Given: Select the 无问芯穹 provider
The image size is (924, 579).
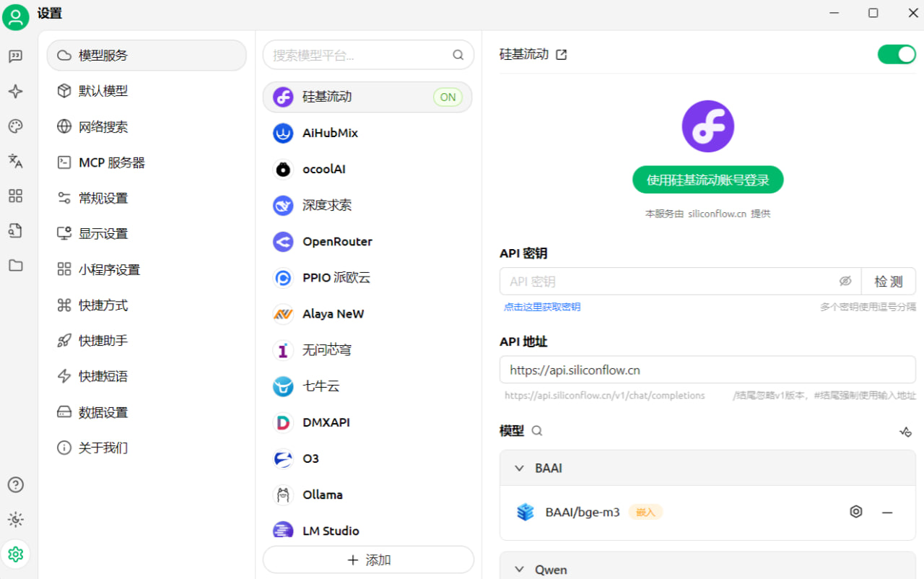Looking at the screenshot, I should click(367, 350).
